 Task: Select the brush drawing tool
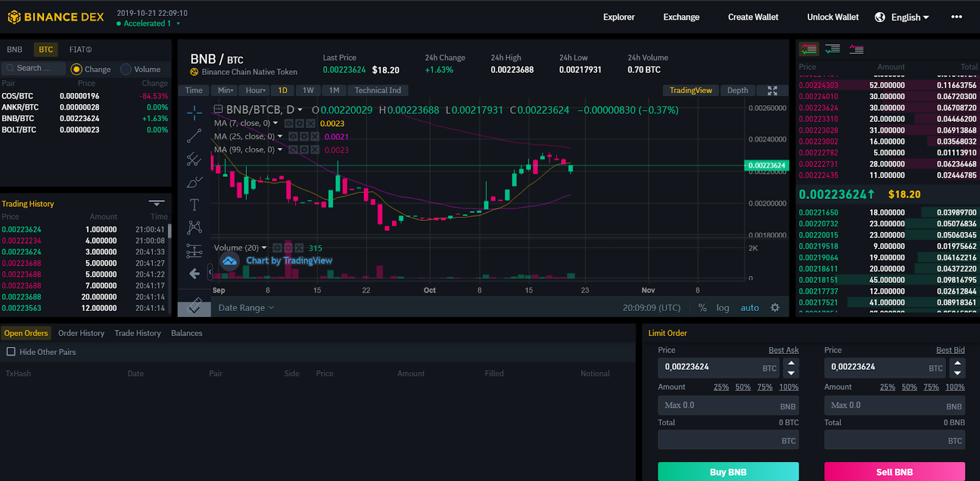pyautogui.click(x=194, y=182)
